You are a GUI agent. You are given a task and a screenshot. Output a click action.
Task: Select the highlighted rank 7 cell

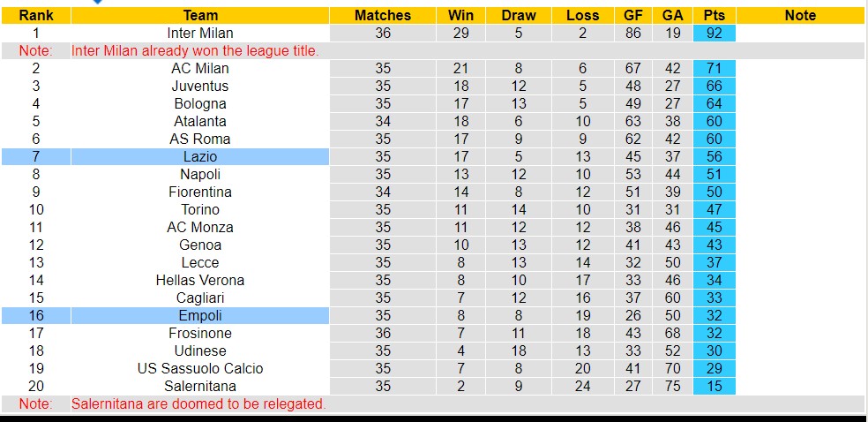pyautogui.click(x=35, y=156)
